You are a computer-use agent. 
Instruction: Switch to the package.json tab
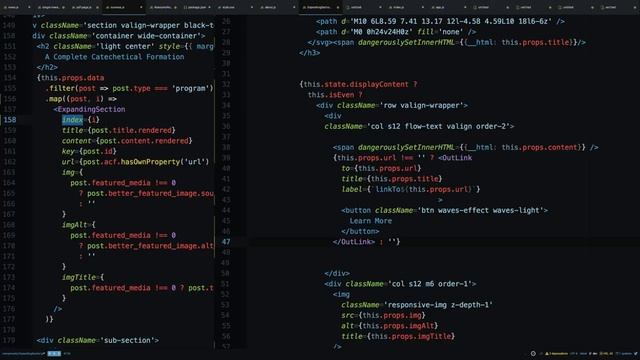coord(197,7)
